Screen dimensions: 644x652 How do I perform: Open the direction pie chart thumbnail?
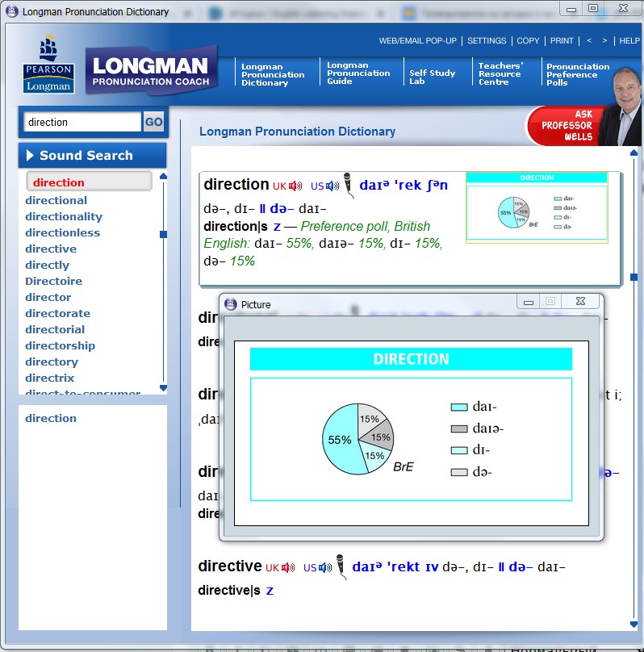tap(537, 207)
